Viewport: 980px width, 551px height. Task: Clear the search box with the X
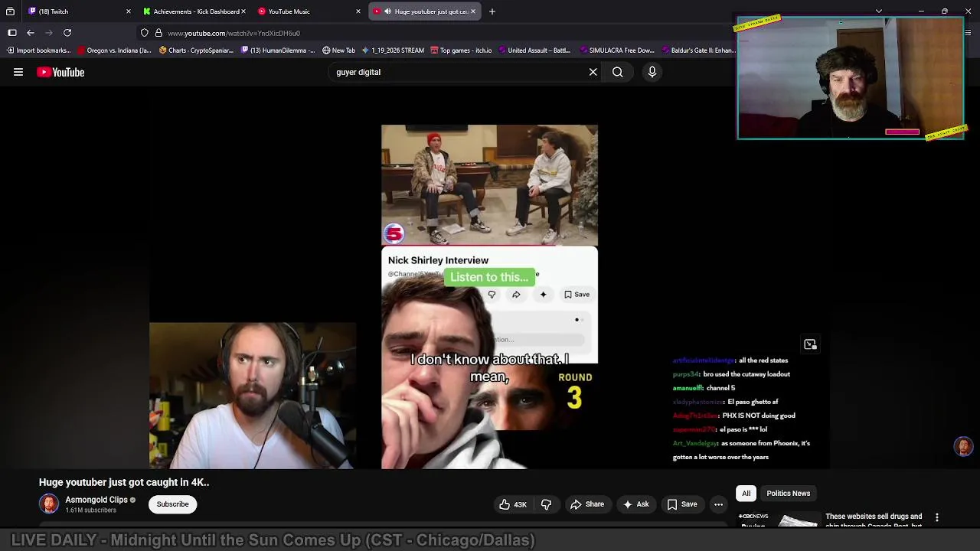click(x=593, y=72)
